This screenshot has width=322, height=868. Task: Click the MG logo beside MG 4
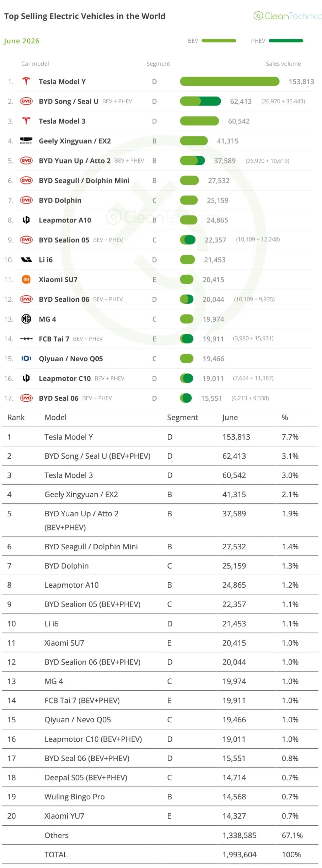tap(26, 319)
